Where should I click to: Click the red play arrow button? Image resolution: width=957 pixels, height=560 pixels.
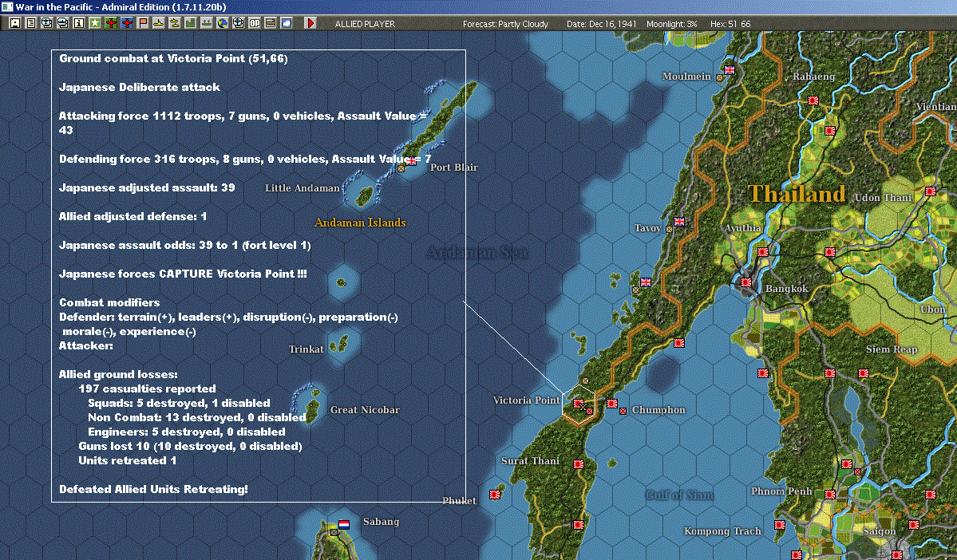pyautogui.click(x=310, y=23)
